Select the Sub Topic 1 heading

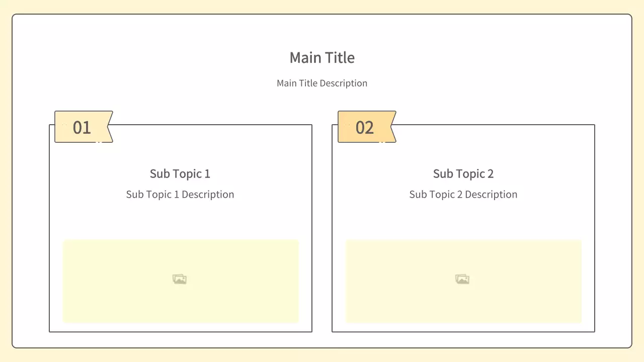180,174
